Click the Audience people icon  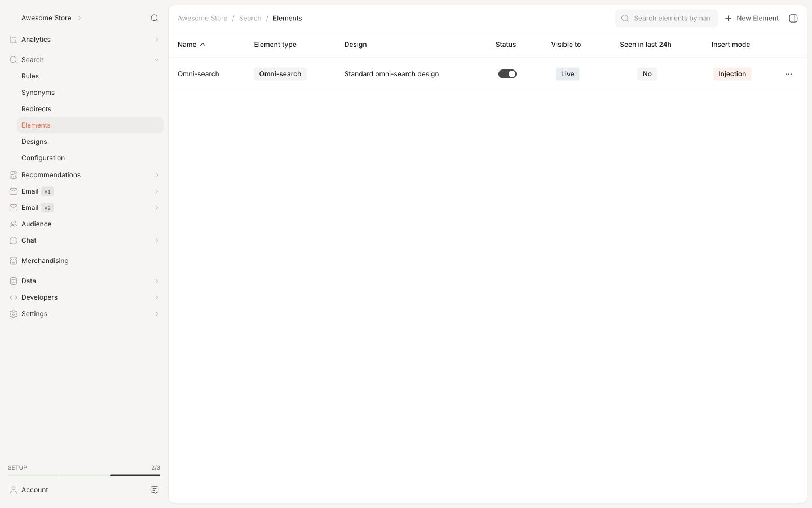14,224
